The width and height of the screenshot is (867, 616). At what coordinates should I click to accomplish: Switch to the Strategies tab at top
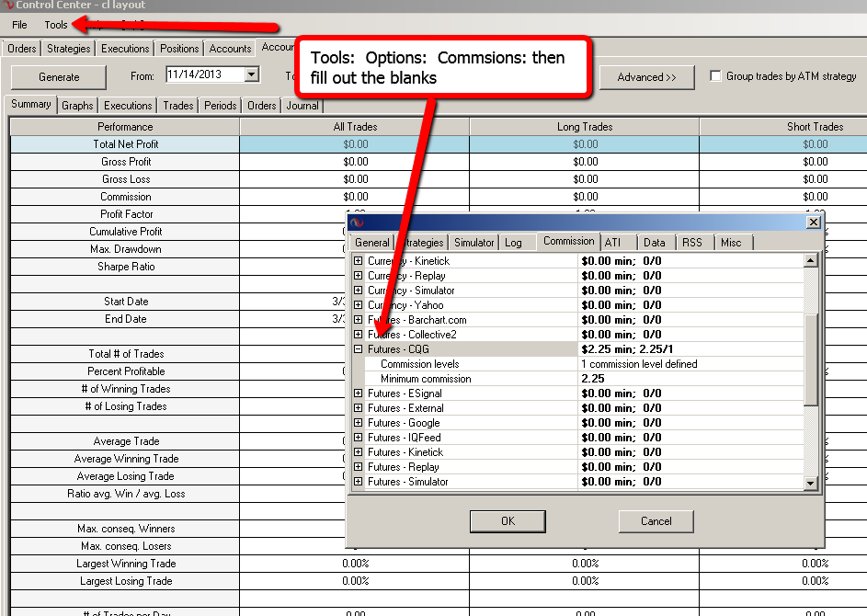point(69,49)
